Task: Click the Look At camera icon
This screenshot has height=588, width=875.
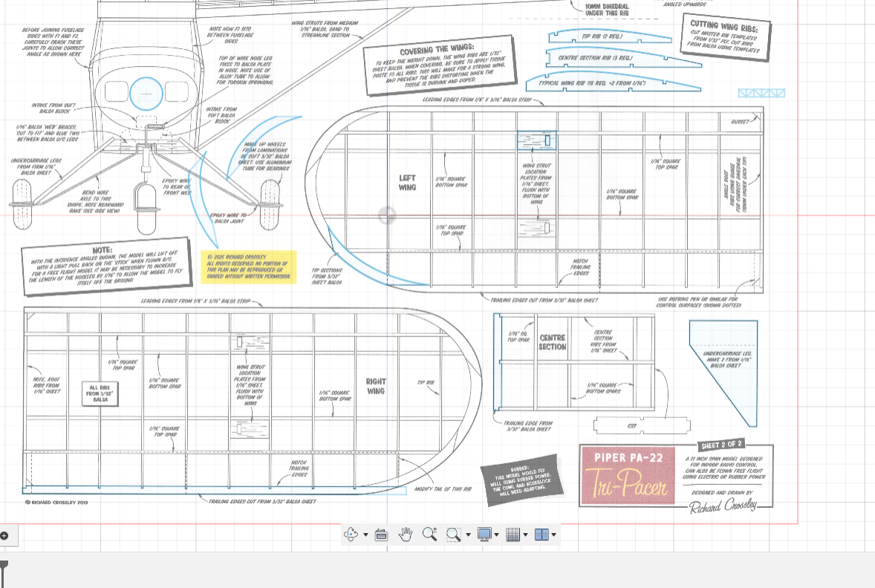Action: click(381, 535)
